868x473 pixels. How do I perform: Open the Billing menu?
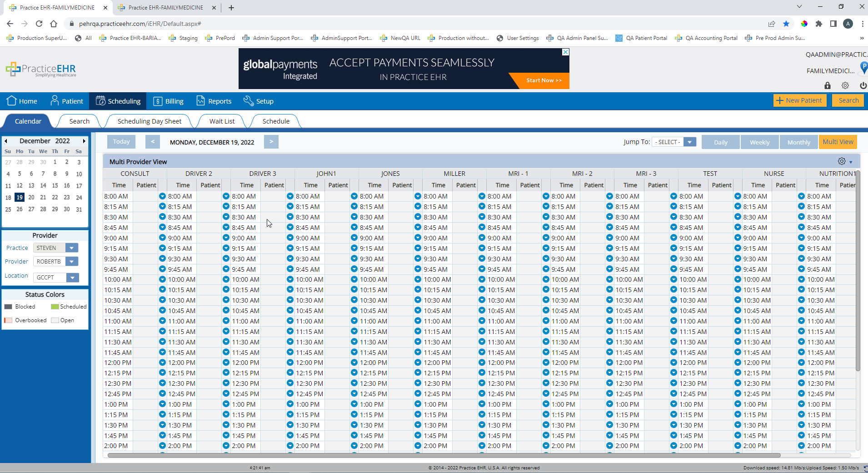point(168,101)
